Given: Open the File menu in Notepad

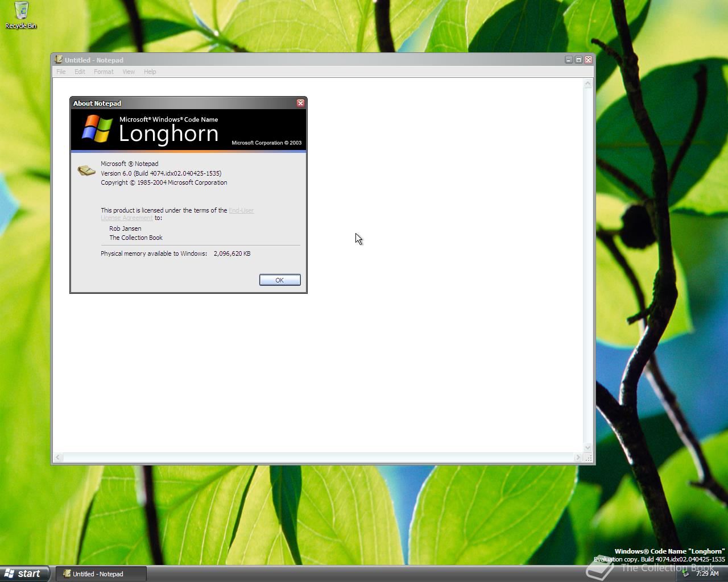Looking at the screenshot, I should [x=61, y=72].
